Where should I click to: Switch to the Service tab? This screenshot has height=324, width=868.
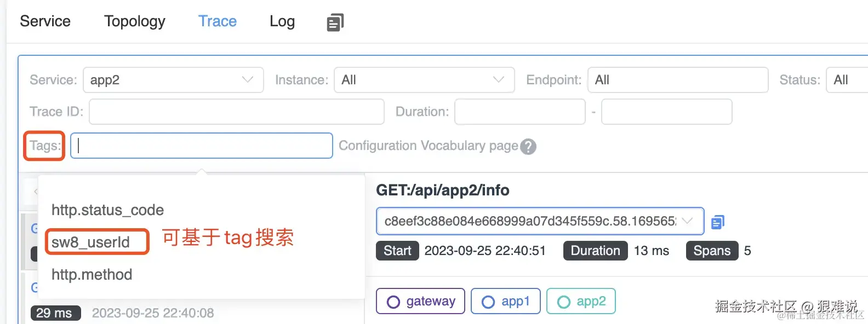pyautogui.click(x=45, y=21)
